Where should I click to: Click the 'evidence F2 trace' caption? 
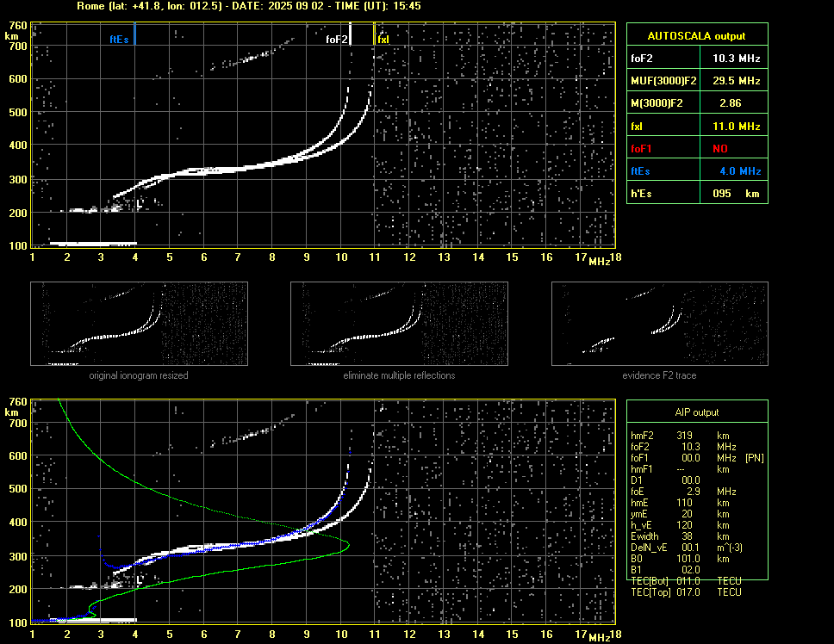coord(660,375)
